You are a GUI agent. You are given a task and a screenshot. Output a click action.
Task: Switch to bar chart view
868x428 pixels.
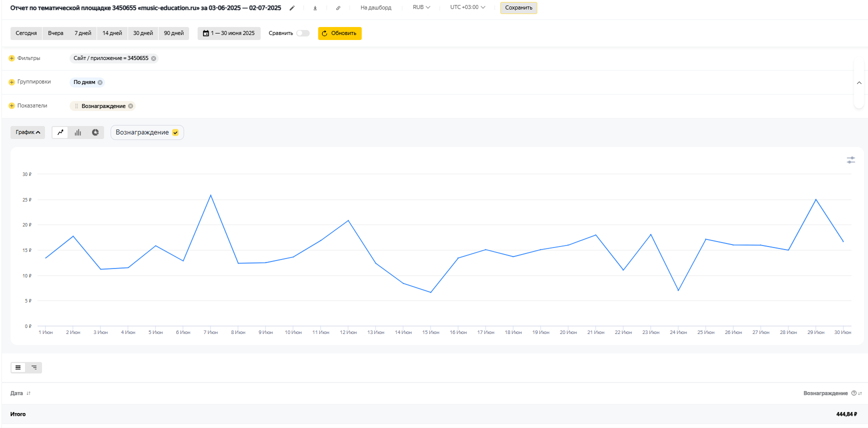tap(78, 132)
